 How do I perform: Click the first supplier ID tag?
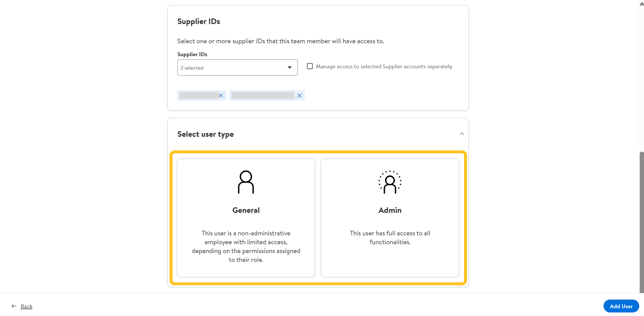point(198,95)
